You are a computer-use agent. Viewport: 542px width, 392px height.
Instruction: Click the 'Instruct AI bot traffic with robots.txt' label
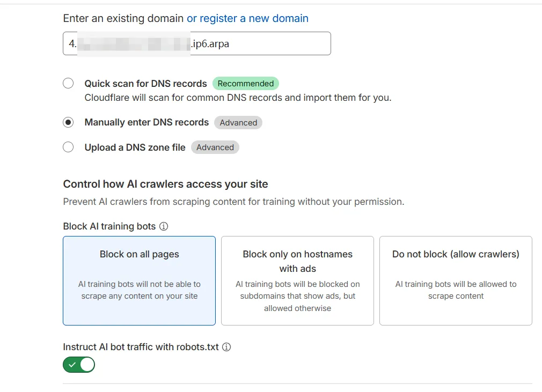[141, 347]
